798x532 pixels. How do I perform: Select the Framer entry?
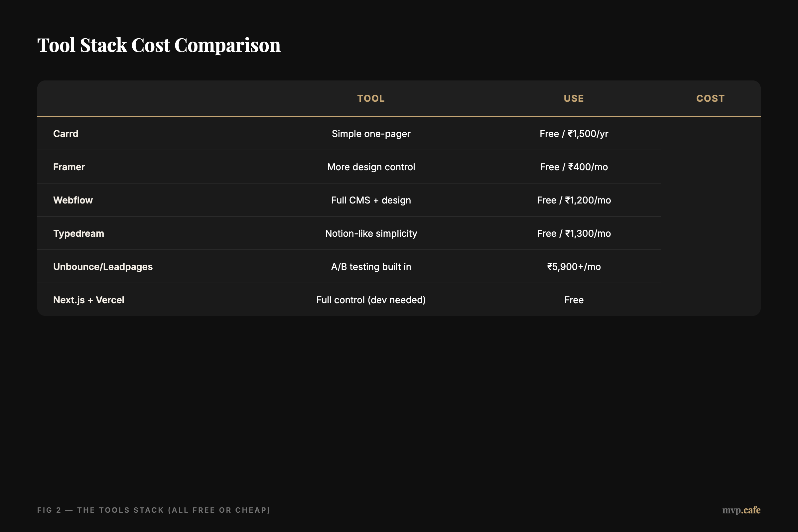click(x=68, y=167)
